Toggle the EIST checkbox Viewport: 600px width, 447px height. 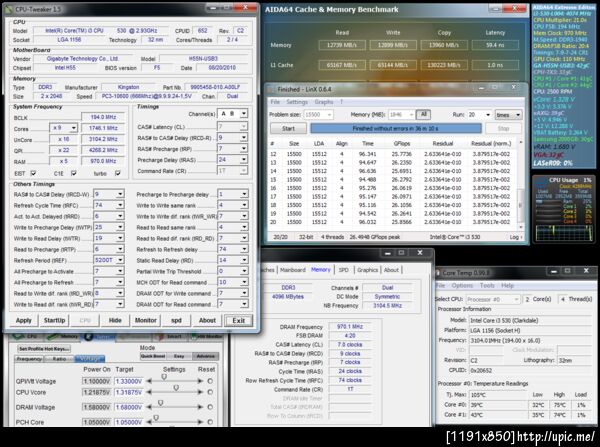click(33, 173)
